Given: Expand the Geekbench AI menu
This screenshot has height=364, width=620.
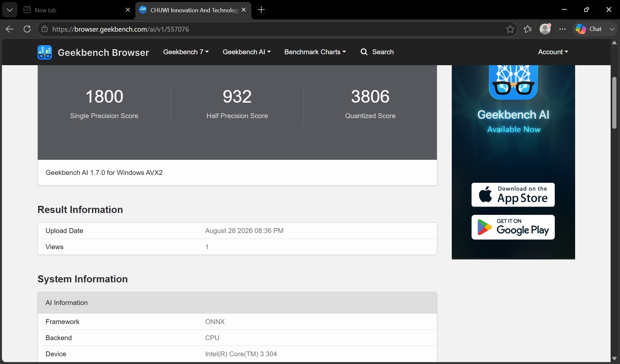Looking at the screenshot, I should (x=247, y=52).
